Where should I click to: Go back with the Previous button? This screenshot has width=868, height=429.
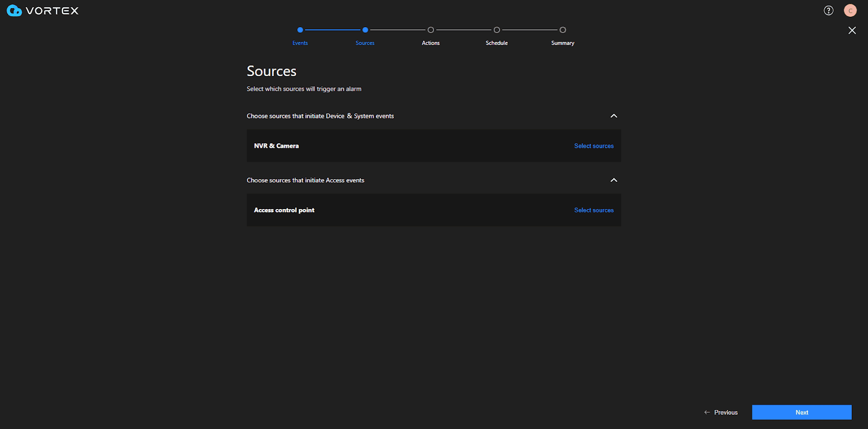[x=721, y=413]
